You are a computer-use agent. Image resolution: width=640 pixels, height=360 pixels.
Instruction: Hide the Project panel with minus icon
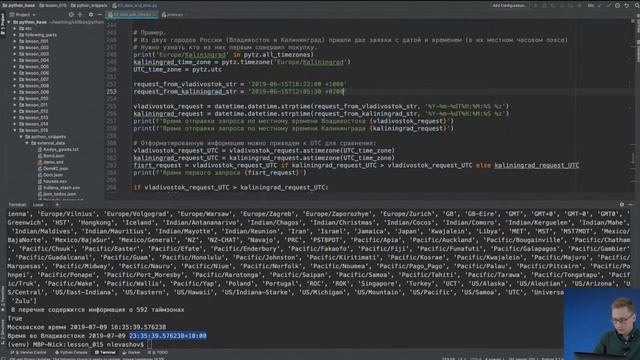(x=100, y=14)
